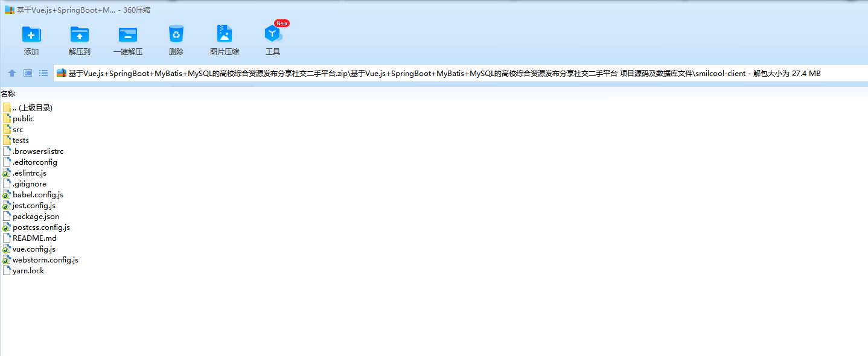Select the 'postcss.config.js' file name
868x356 pixels.
tap(41, 227)
